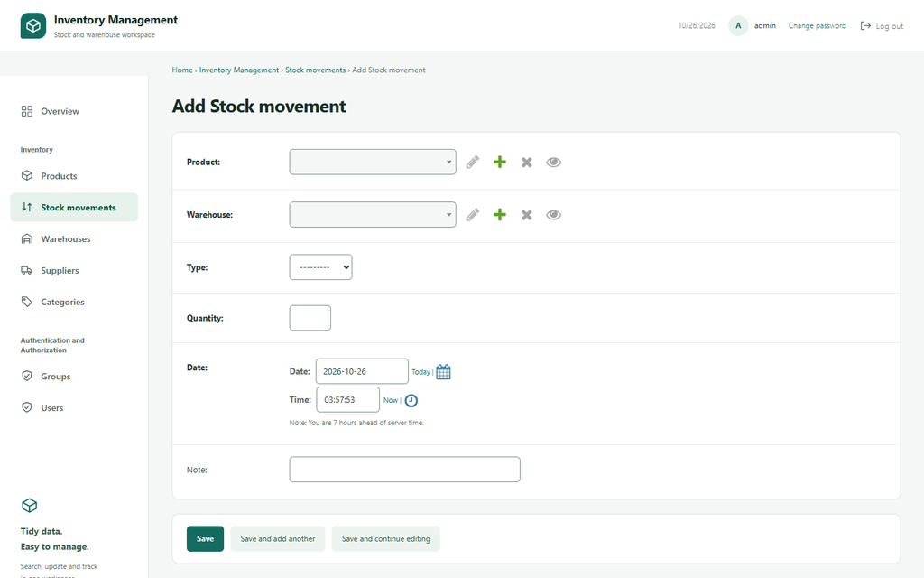Delete selected warehouse with X icon
924x578 pixels.
[527, 215]
